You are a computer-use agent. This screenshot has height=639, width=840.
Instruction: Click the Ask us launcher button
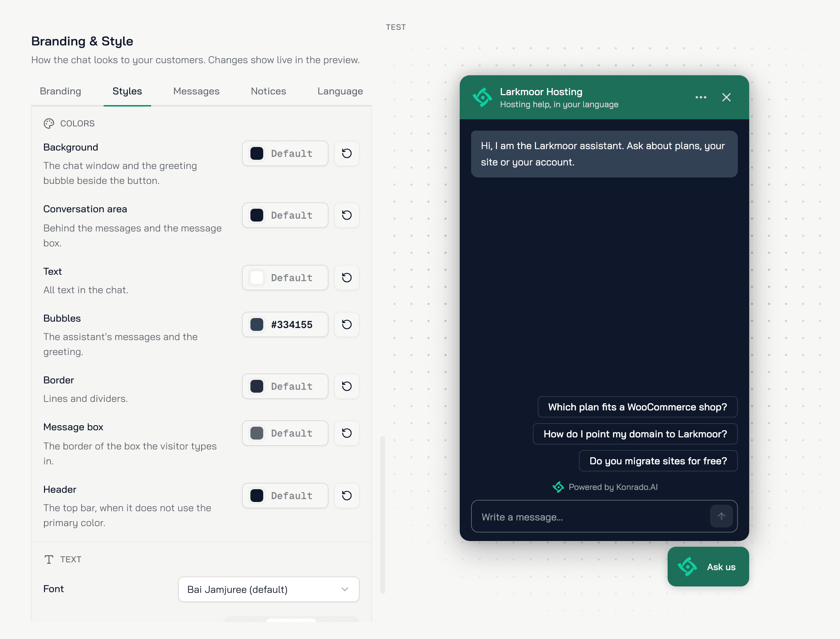(x=708, y=567)
